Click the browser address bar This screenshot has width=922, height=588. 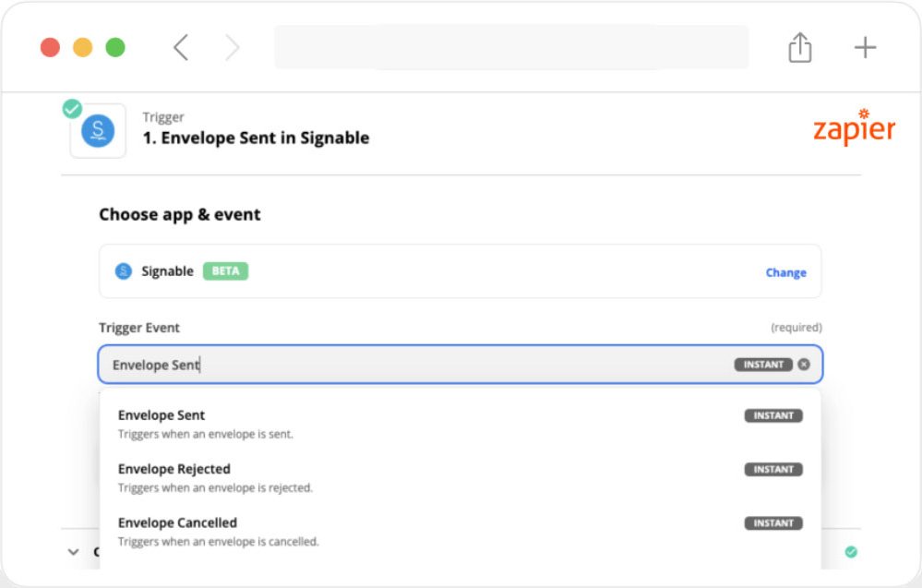511,48
